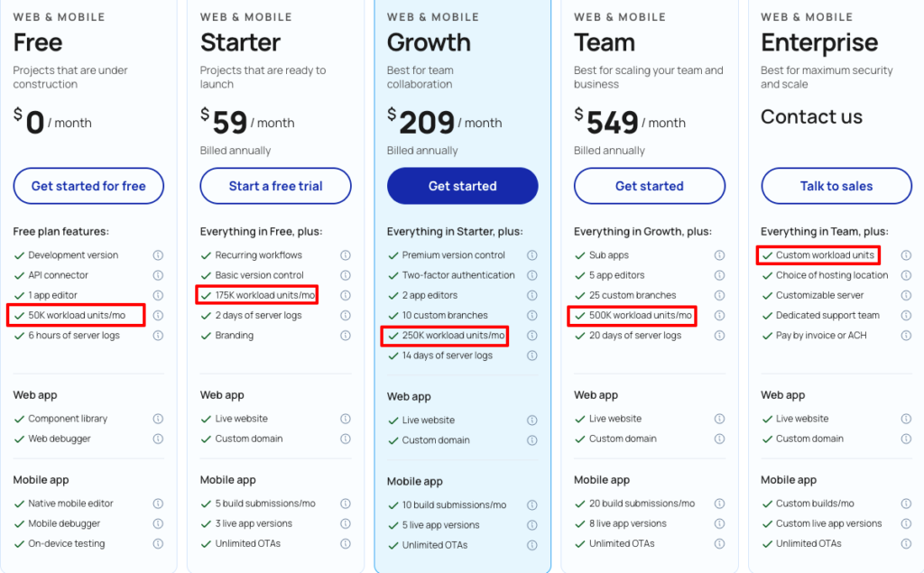Screen dimensions: 924x573
Task: Show info for 175K workload units/mo
Action: (x=346, y=295)
